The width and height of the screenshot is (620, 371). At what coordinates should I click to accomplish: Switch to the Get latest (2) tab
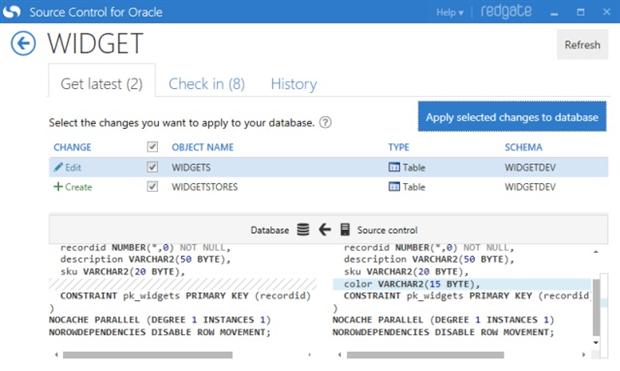tap(102, 84)
